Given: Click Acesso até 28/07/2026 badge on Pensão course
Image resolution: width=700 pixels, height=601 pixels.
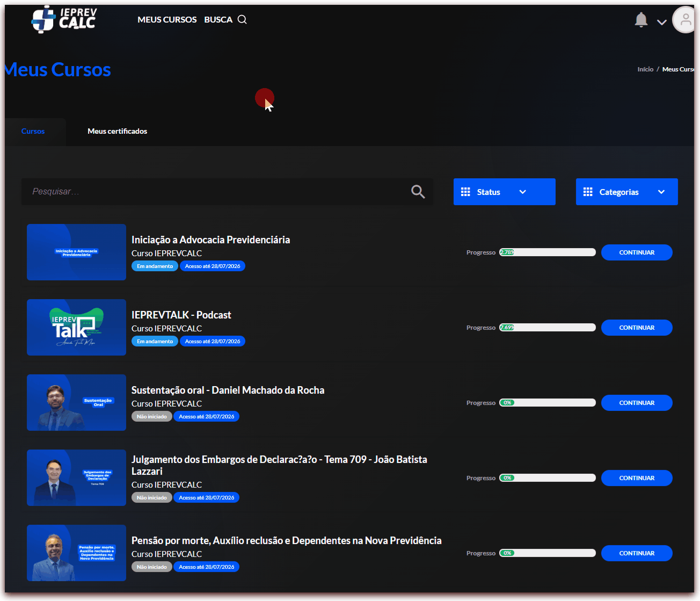Looking at the screenshot, I should point(206,567).
